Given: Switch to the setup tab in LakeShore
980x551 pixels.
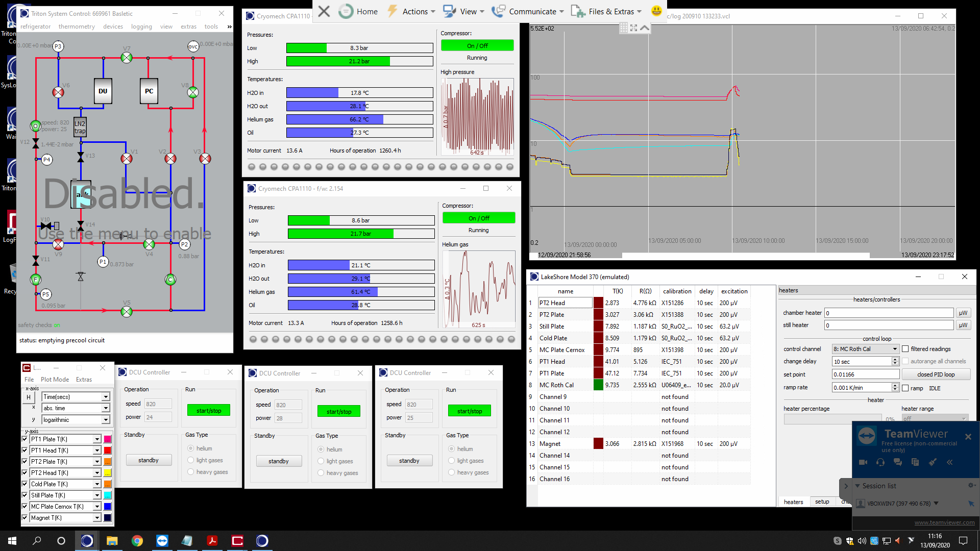Looking at the screenshot, I should [822, 502].
